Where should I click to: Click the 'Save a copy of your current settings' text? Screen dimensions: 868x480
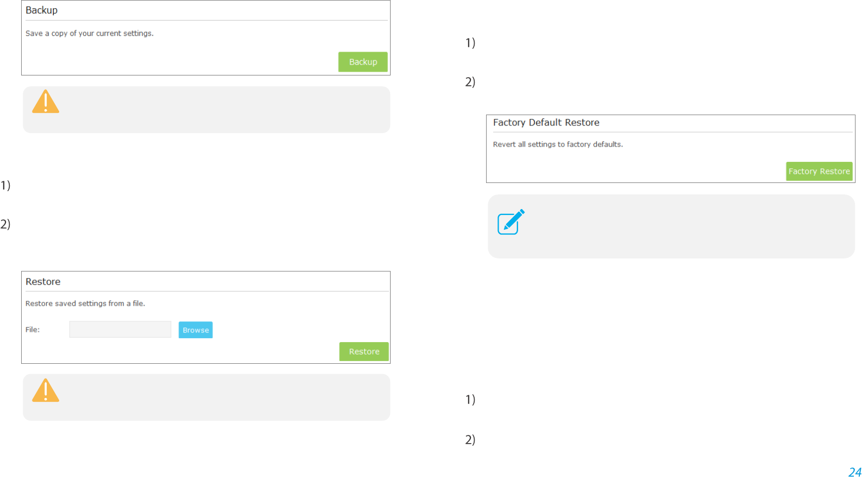point(90,34)
